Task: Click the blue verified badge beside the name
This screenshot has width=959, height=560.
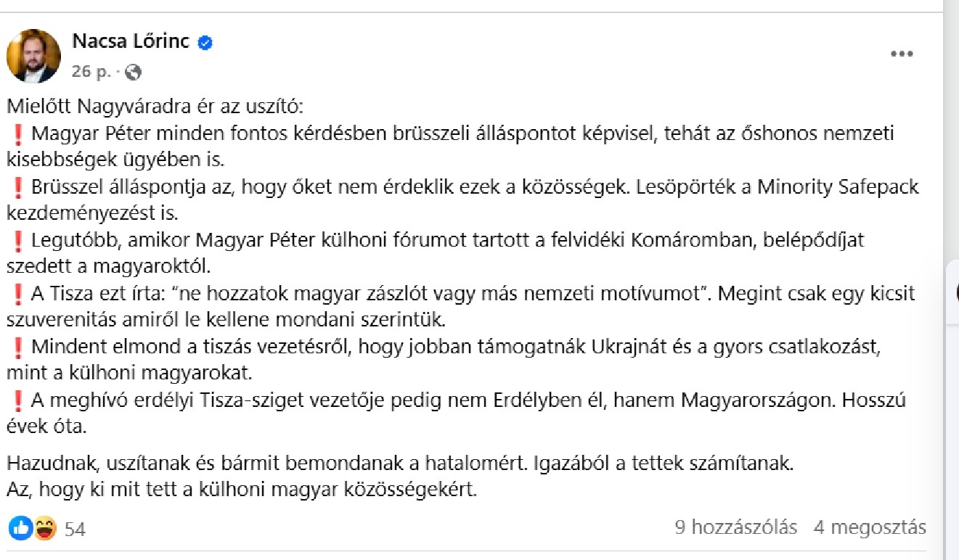Action: [x=205, y=43]
